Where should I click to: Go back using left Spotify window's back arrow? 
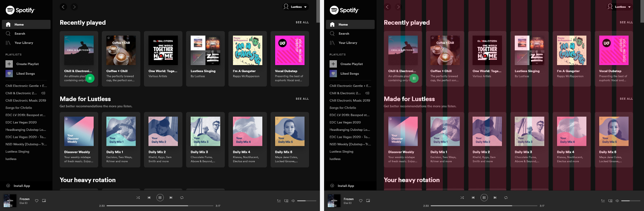click(x=63, y=7)
